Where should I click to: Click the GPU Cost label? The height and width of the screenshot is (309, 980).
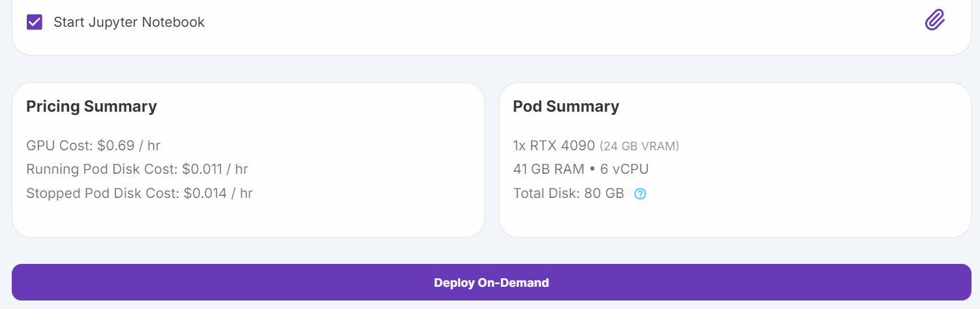point(60,145)
